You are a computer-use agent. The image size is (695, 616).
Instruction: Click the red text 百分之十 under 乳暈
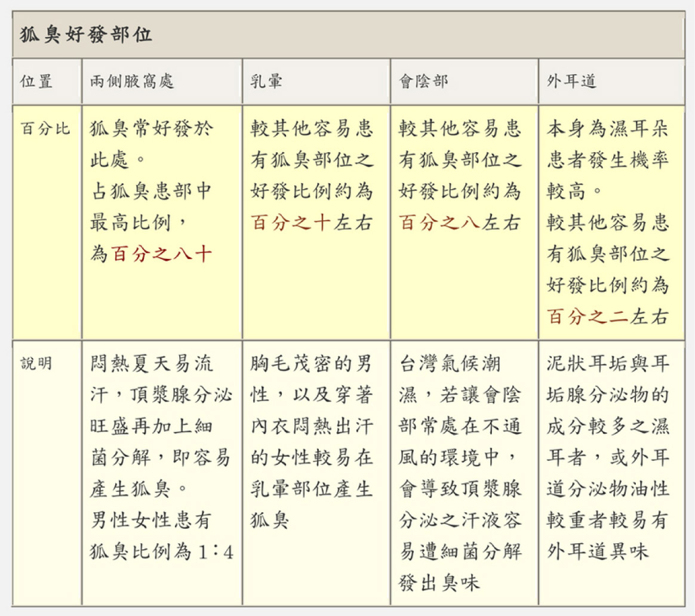click(x=291, y=223)
